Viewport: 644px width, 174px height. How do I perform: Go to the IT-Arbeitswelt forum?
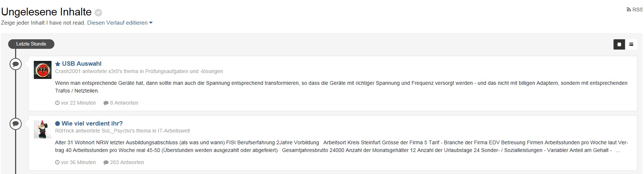click(x=174, y=131)
